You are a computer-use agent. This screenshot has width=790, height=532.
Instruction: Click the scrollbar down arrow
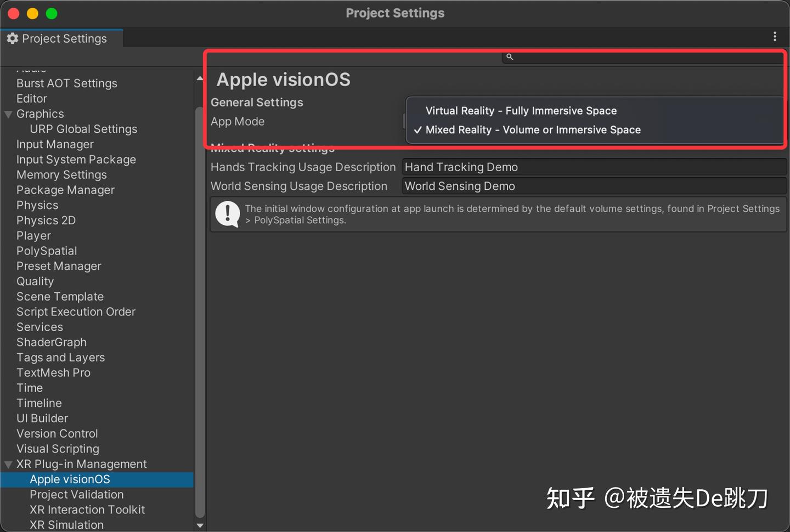200,525
